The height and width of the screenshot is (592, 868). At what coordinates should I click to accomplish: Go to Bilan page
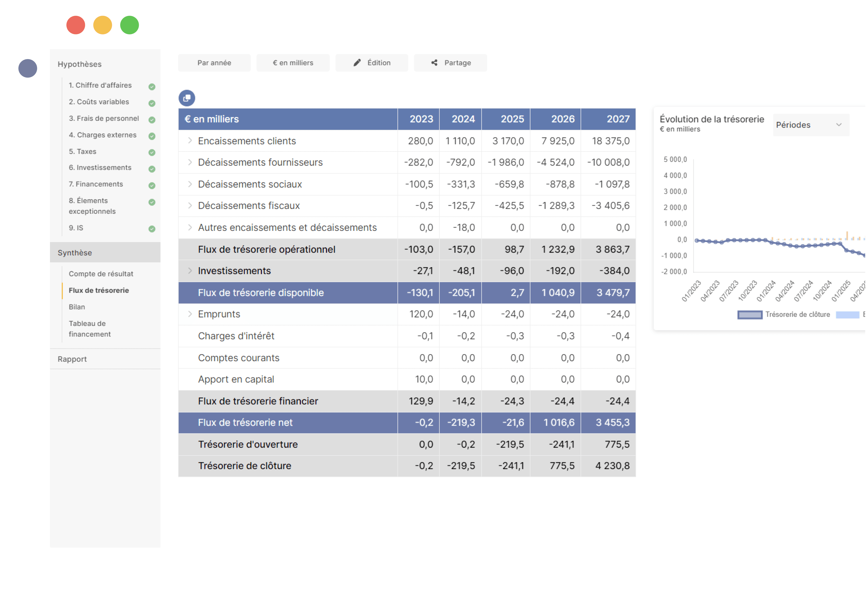[x=77, y=307]
